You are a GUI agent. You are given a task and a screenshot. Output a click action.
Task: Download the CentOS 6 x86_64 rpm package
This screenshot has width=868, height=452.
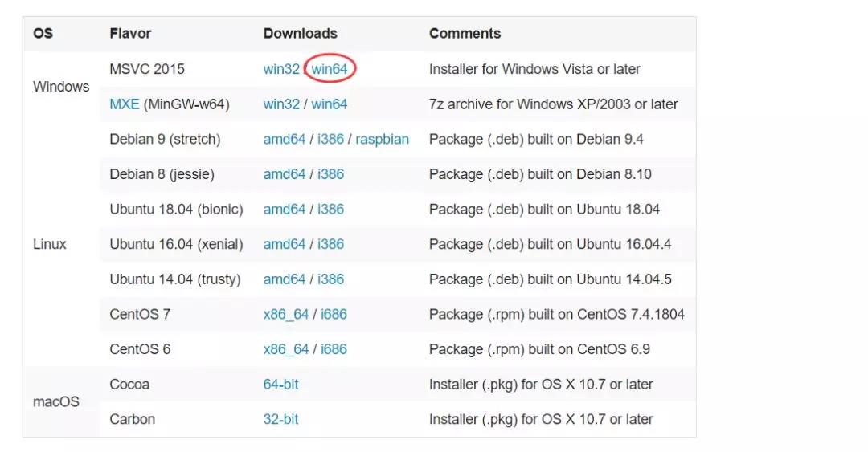point(286,349)
